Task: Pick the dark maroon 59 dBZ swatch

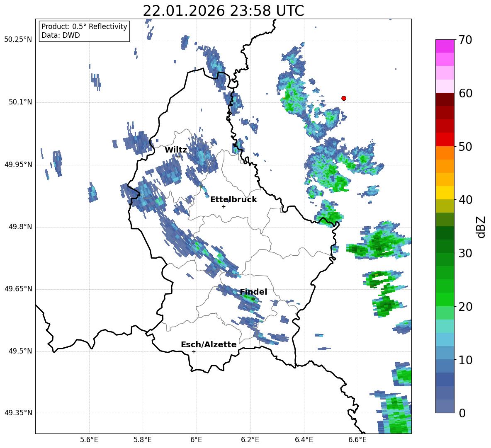Action: coord(445,99)
